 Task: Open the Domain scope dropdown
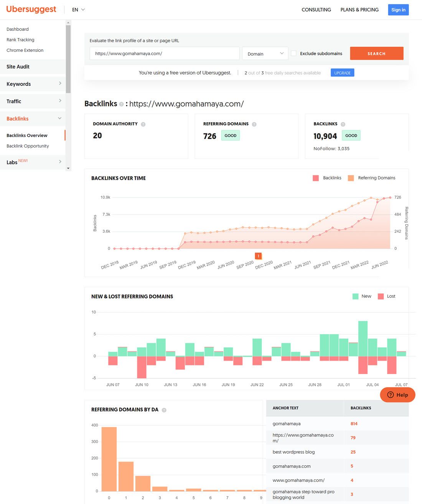(x=265, y=54)
